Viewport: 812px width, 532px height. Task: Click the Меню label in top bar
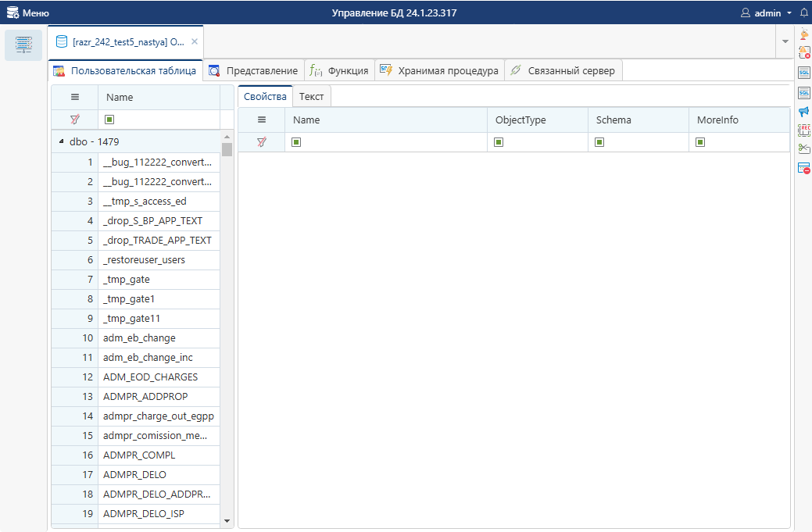[x=36, y=13]
